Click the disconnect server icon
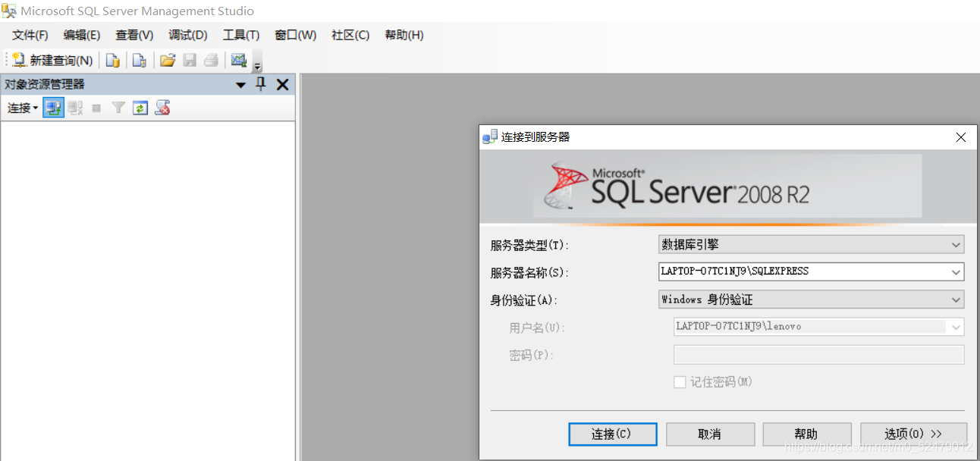The height and width of the screenshot is (461, 980). pos(75,108)
